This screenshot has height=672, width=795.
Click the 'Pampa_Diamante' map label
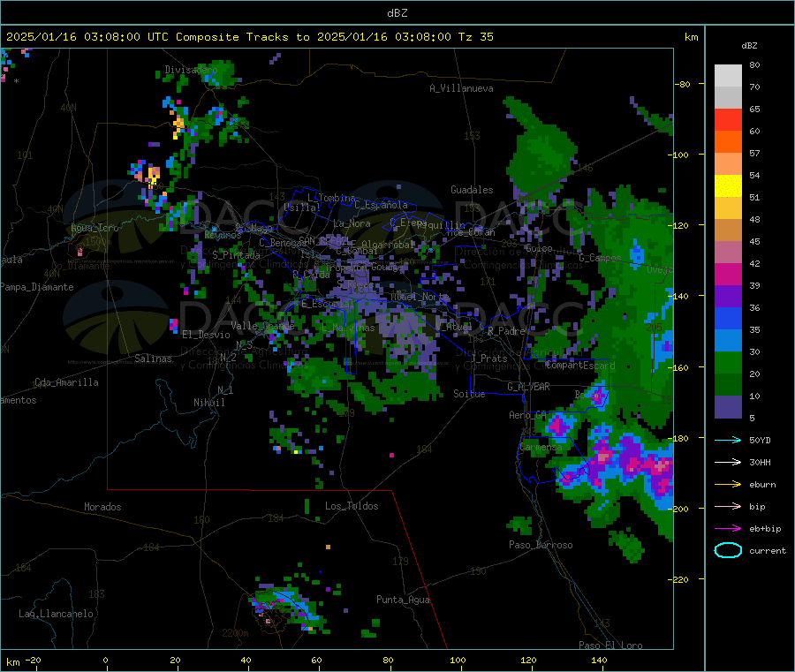click(36, 287)
